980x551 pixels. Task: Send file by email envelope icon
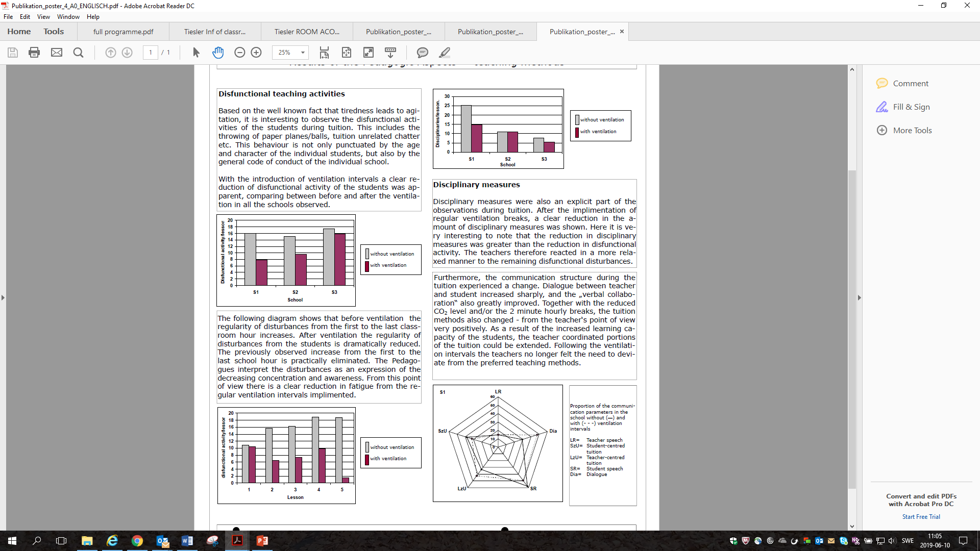click(x=57, y=53)
